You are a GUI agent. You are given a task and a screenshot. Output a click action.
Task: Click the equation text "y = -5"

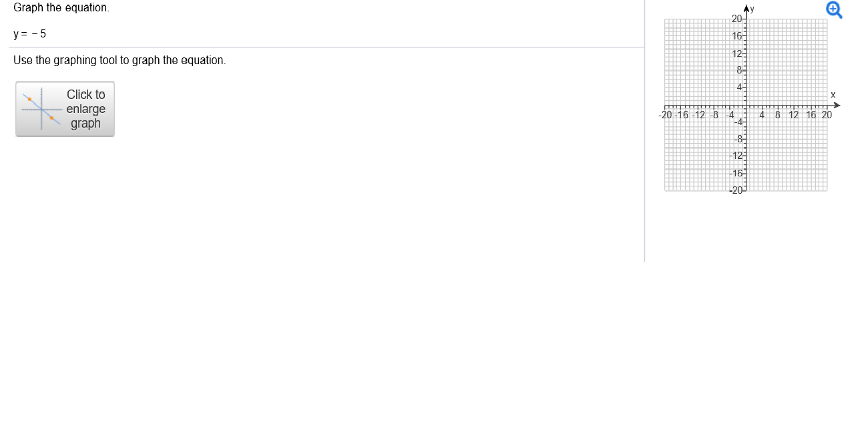pyautogui.click(x=29, y=33)
